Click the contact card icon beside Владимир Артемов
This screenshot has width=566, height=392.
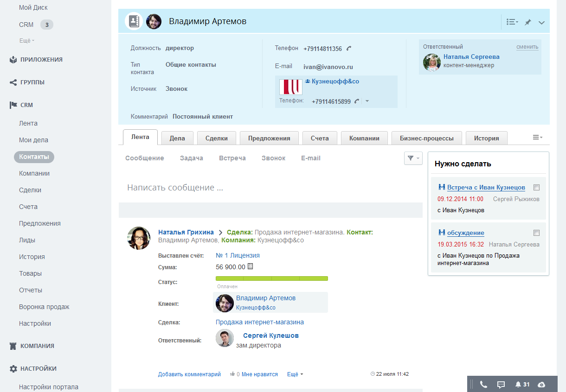[x=134, y=21]
